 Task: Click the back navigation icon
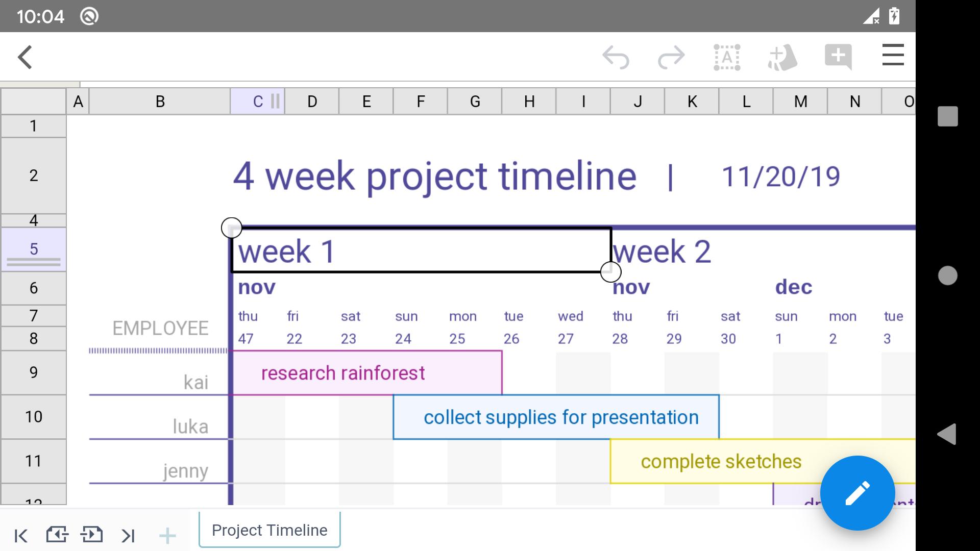[x=25, y=56]
